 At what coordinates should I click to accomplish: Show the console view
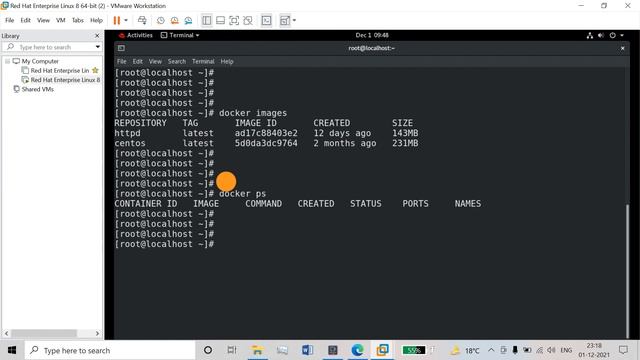click(266, 20)
